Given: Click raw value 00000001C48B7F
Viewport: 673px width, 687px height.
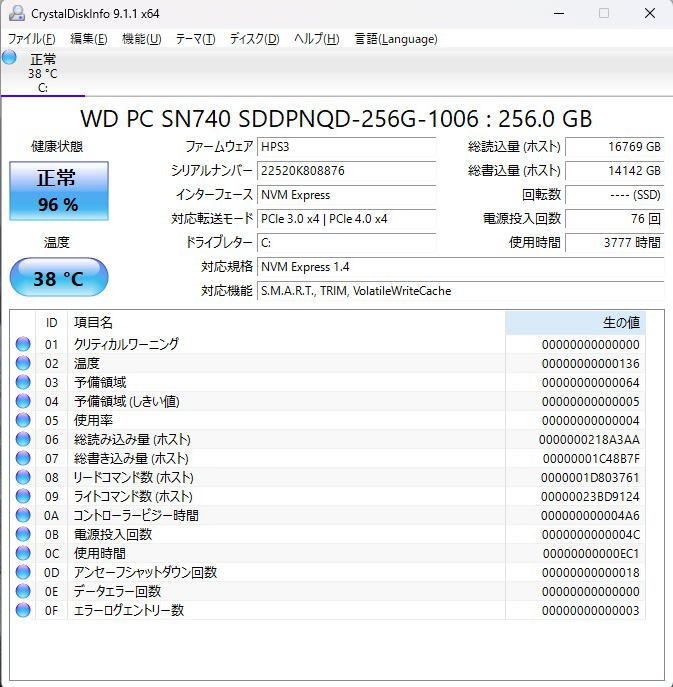Looking at the screenshot, I should 591,459.
